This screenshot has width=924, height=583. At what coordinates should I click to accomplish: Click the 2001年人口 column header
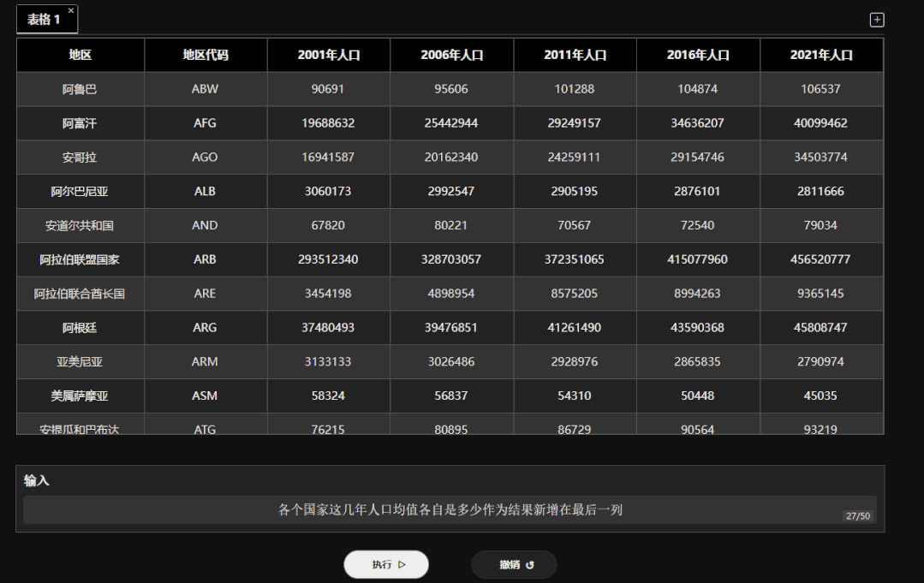click(329, 56)
